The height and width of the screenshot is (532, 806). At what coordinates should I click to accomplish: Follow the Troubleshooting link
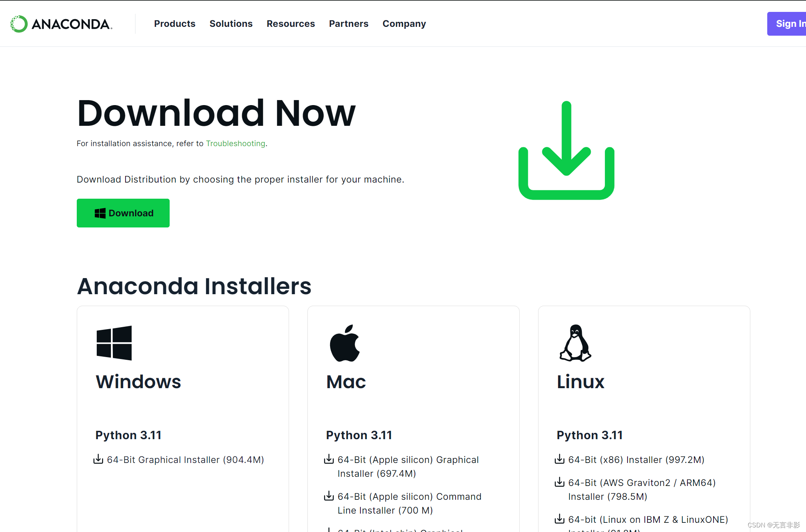pos(235,143)
